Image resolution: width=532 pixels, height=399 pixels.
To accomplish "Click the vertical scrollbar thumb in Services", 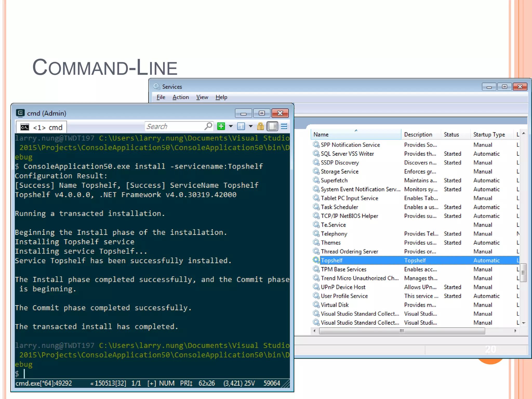I will tap(524, 272).
